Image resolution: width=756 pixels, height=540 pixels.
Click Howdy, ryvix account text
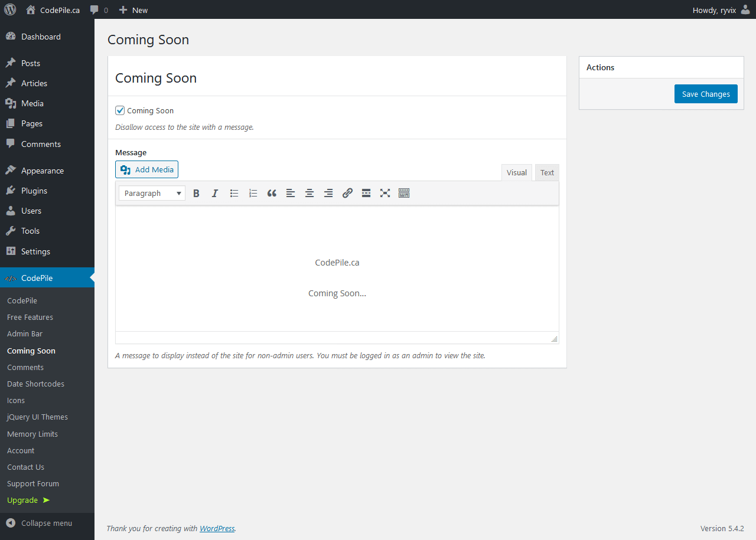click(714, 10)
